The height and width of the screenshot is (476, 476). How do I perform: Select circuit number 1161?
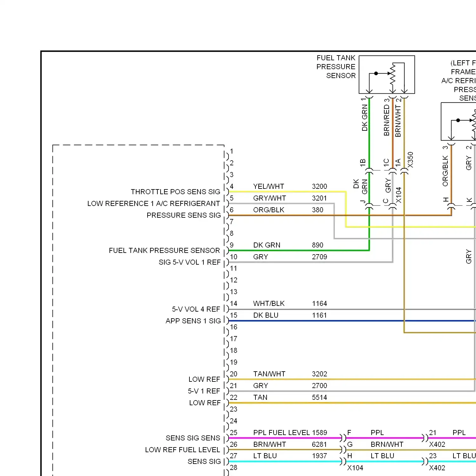(x=319, y=315)
